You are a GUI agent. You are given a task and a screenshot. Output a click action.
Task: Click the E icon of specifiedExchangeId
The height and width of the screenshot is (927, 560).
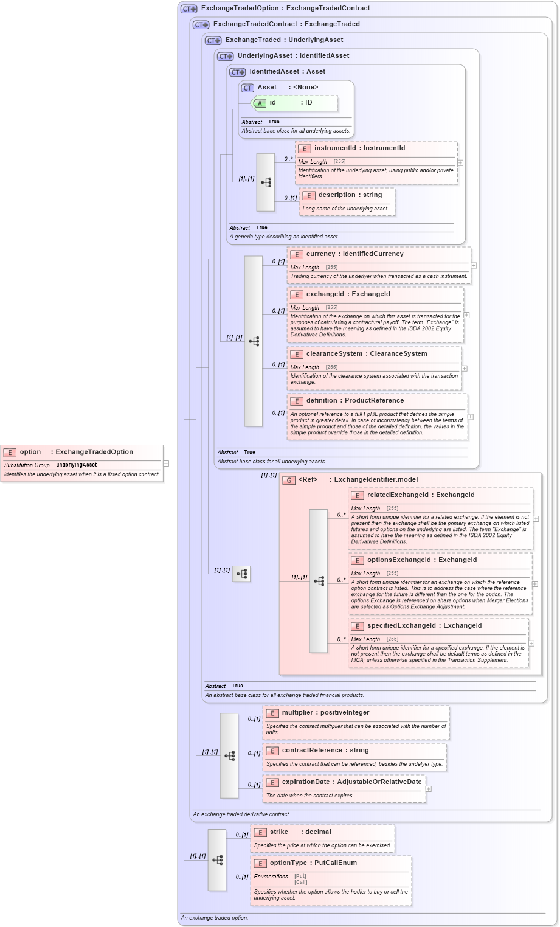[x=358, y=626]
